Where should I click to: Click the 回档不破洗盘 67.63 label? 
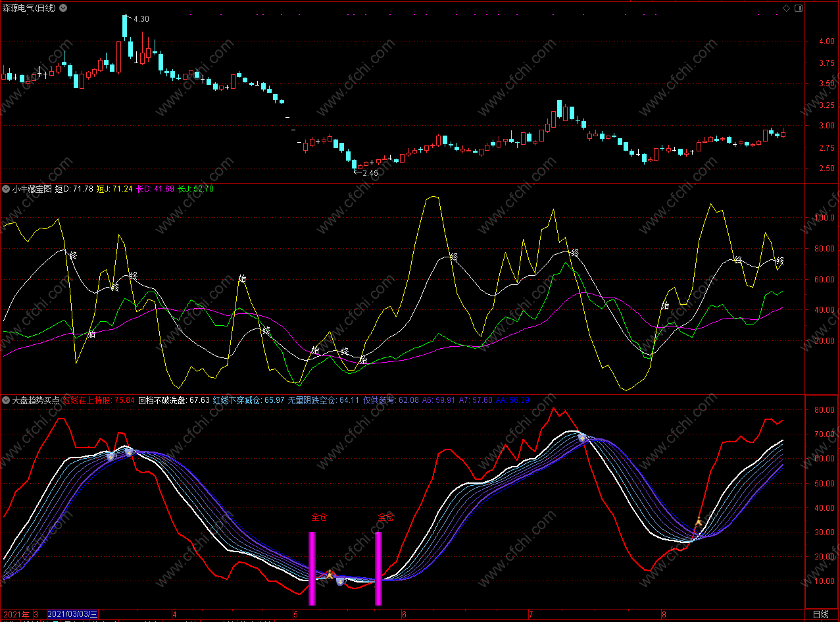[174, 400]
